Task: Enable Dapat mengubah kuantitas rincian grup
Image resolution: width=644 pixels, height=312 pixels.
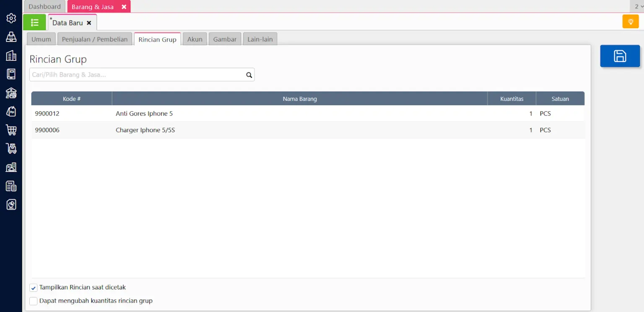Action: [x=34, y=301]
